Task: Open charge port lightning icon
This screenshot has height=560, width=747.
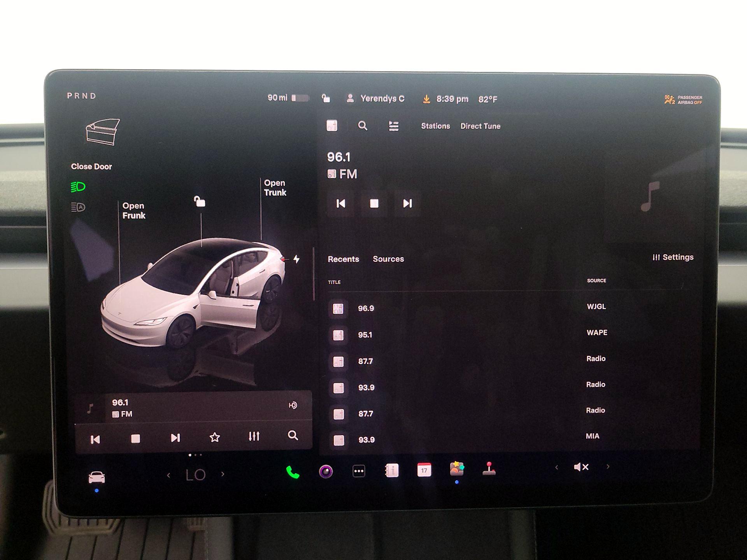Action: tap(296, 259)
